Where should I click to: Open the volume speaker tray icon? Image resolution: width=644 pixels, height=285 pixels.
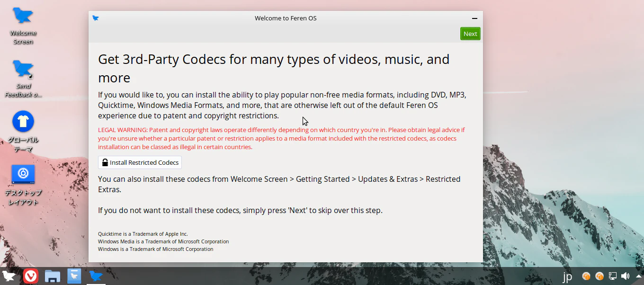(626, 276)
